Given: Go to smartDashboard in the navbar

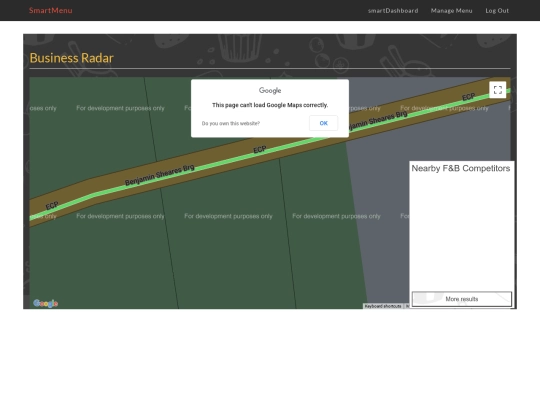Looking at the screenshot, I should 393,11.
